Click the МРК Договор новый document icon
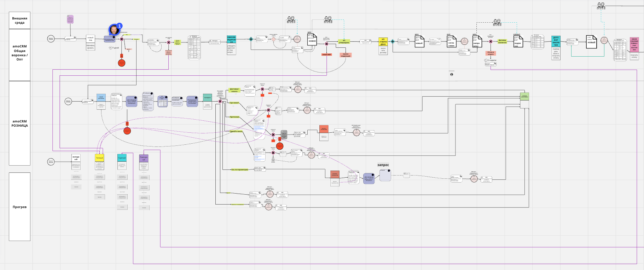The width and height of the screenshot is (644, 270). click(419, 41)
